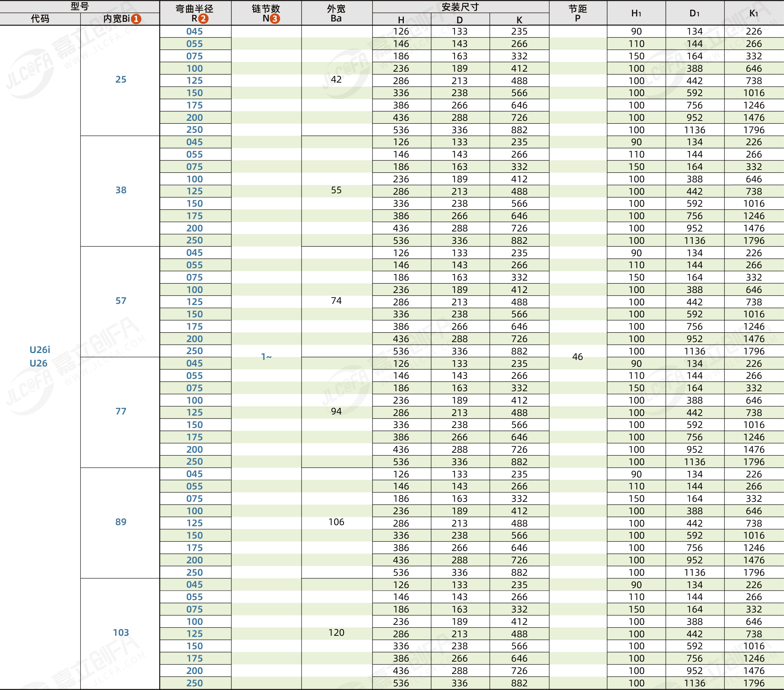The width and height of the screenshot is (784, 690).
Task: Select inner width value 57
Action: point(121,301)
